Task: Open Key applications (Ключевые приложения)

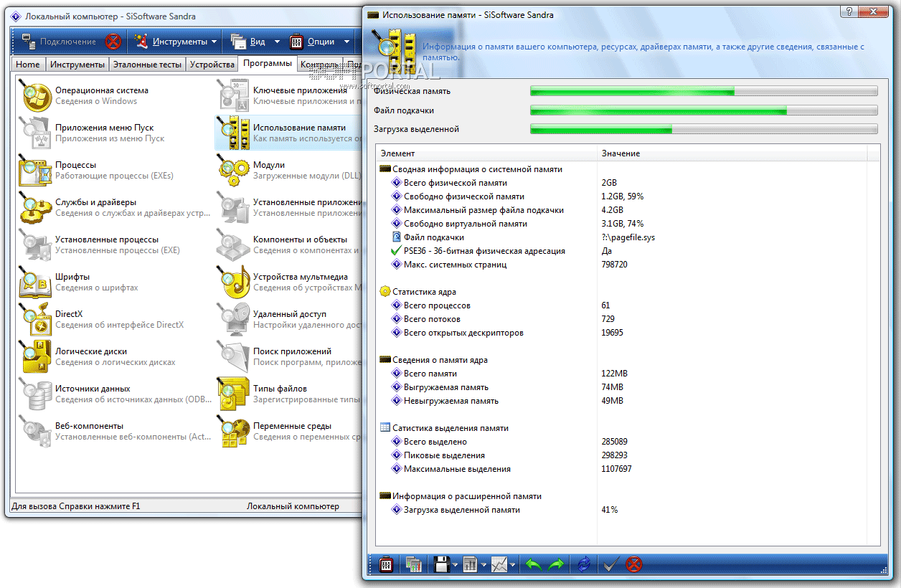Action: (288, 96)
